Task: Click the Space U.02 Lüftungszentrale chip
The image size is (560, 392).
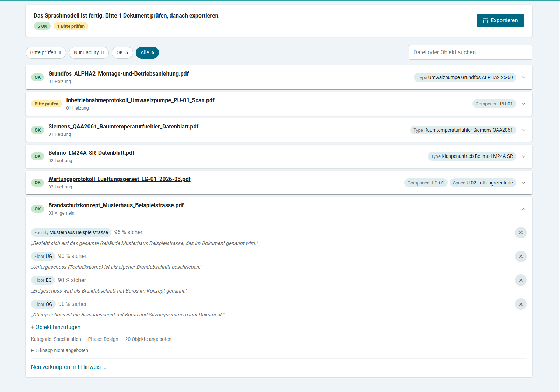Action: coord(483,183)
